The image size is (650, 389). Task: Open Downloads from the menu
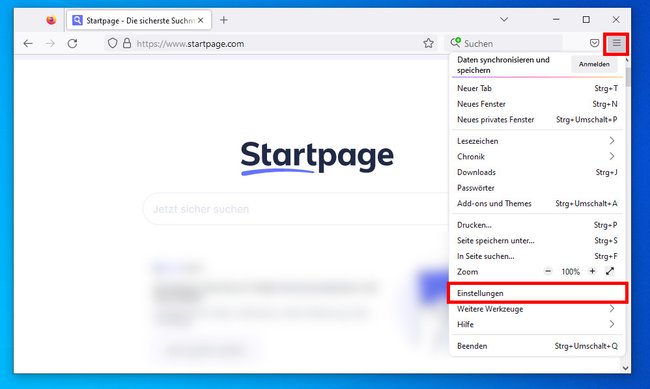[537, 172]
